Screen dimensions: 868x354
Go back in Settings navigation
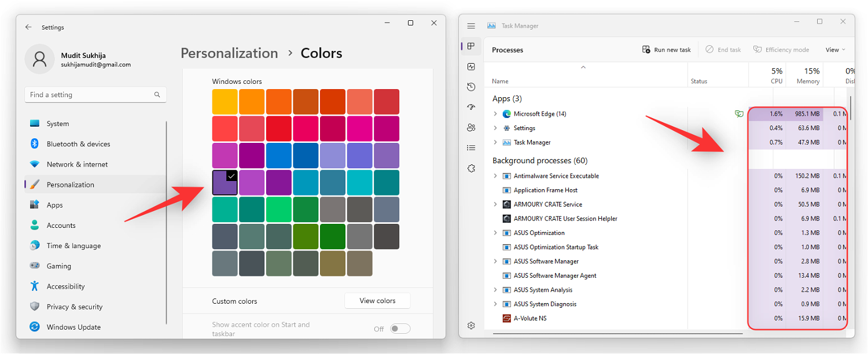point(28,27)
